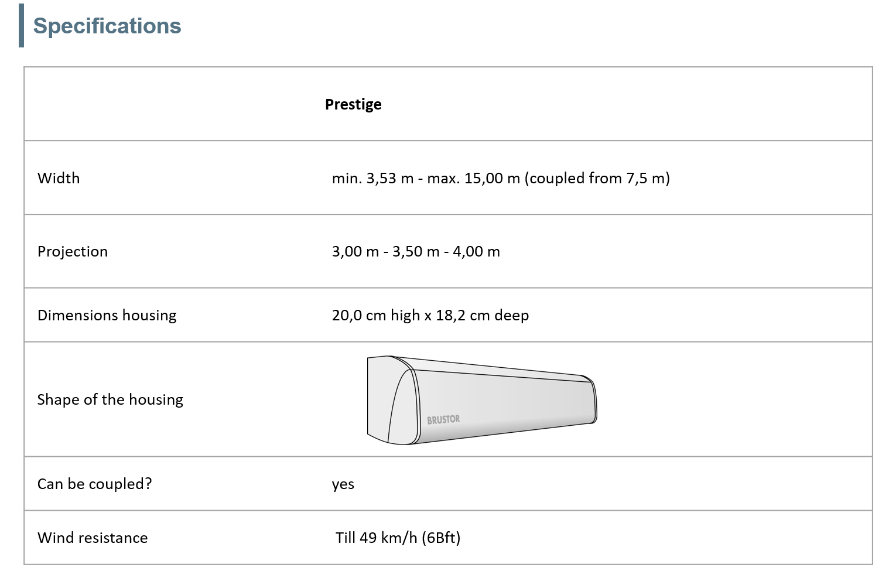
Task: Click the "coupled from 7,5 m" note
Action: (x=597, y=178)
